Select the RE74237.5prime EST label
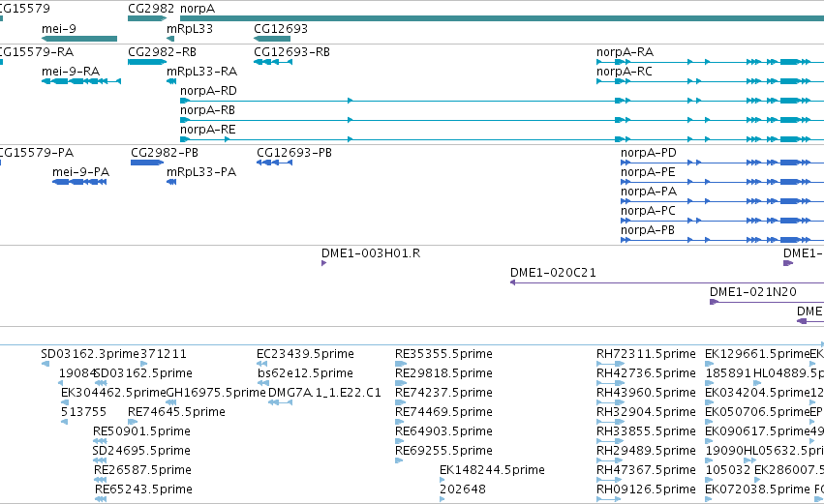 click(444, 393)
